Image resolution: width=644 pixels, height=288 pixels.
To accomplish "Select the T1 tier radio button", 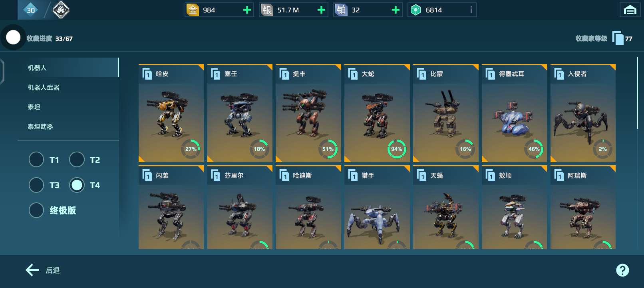I will pyautogui.click(x=36, y=160).
